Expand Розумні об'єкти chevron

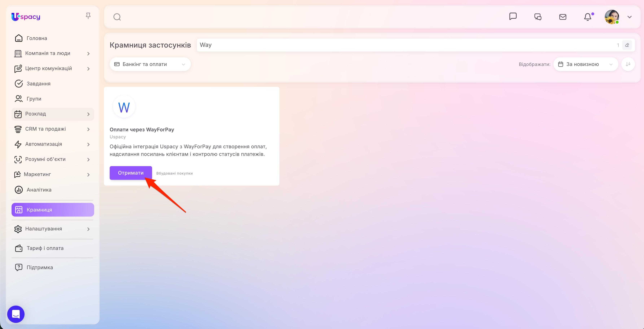coord(88,159)
